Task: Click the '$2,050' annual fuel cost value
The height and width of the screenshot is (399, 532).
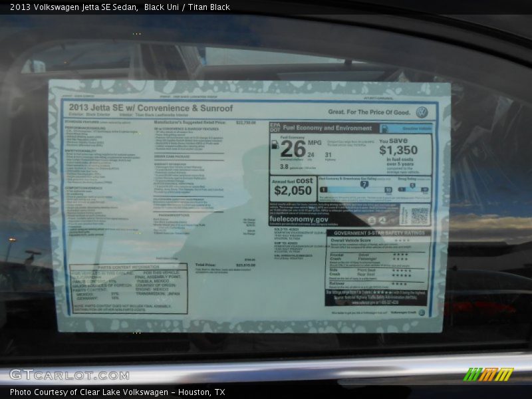Action: pos(293,191)
